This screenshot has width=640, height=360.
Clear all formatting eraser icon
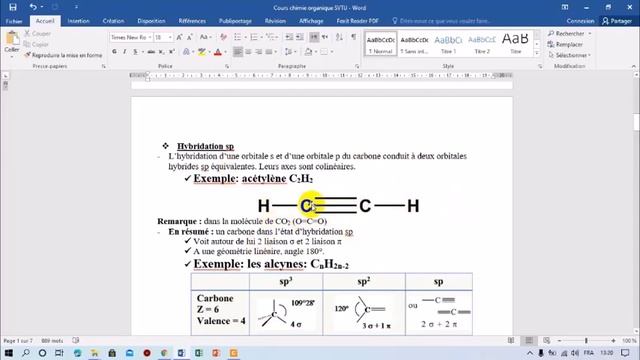coord(223,37)
